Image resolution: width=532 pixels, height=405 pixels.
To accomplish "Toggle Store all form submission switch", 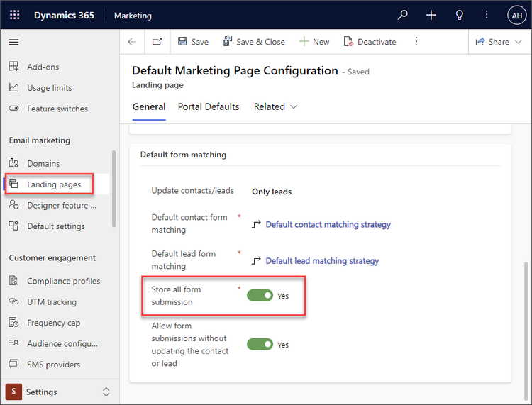I will [x=260, y=296].
